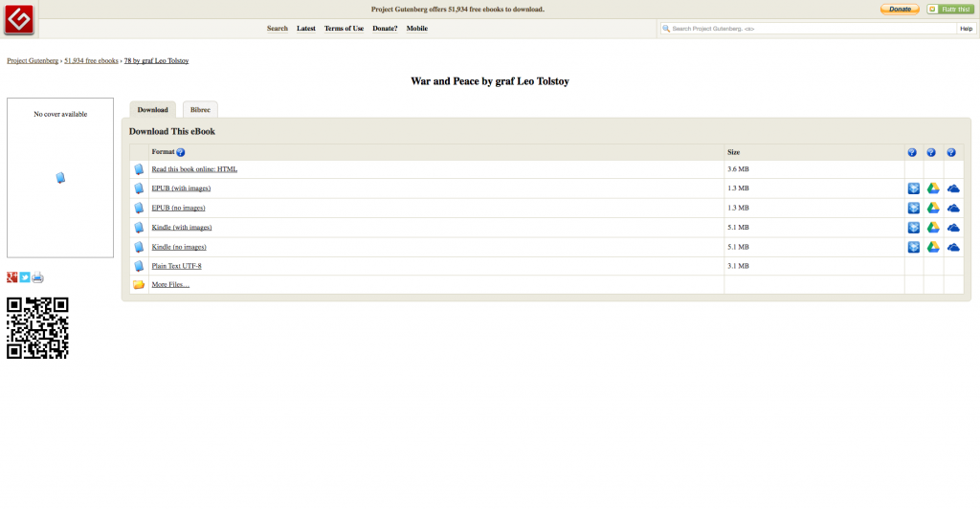Download Kindle (no images) link
Screen dimensions: 980x509
[179, 247]
